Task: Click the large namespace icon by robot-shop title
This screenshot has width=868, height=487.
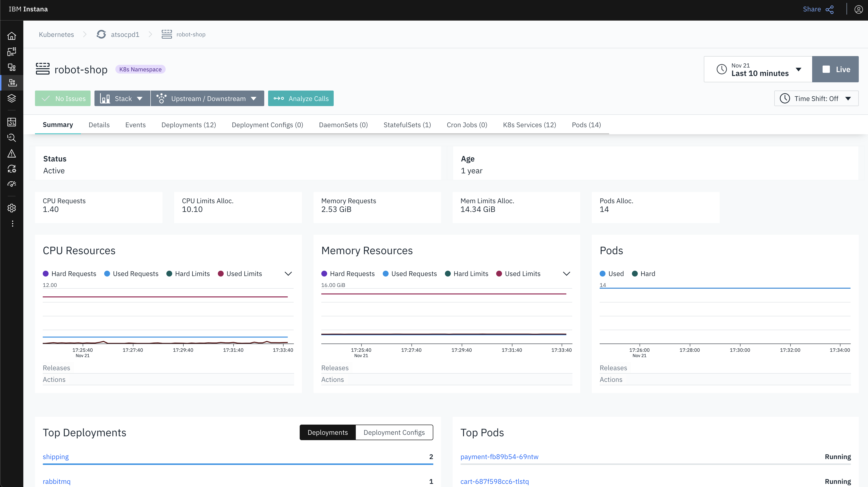Action: [x=43, y=69]
